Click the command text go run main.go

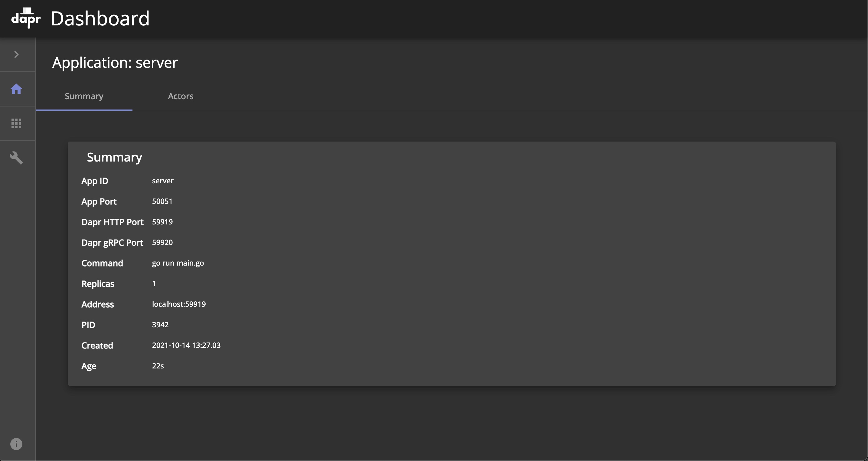tap(178, 263)
